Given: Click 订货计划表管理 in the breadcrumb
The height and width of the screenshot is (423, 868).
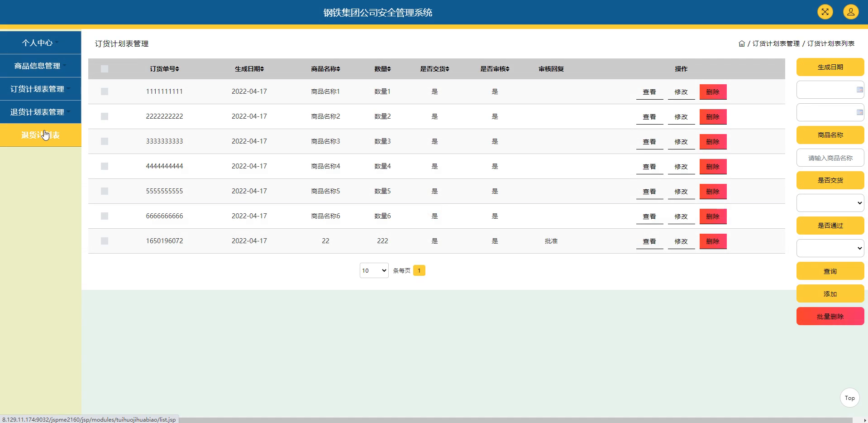Looking at the screenshot, I should [x=776, y=43].
